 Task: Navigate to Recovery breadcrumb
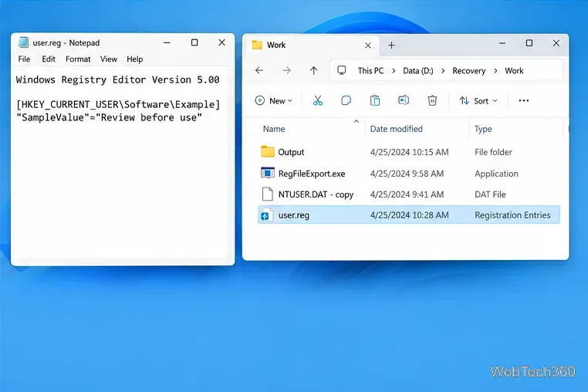click(x=468, y=70)
